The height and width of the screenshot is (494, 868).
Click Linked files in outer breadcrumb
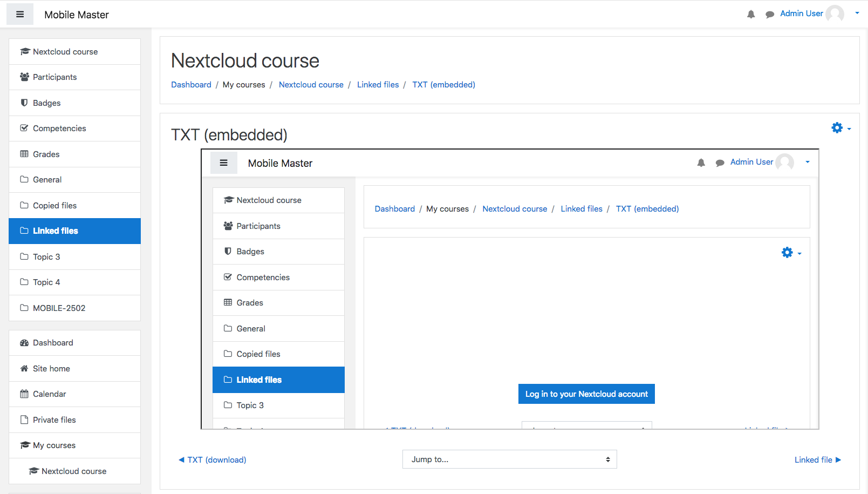pyautogui.click(x=378, y=85)
